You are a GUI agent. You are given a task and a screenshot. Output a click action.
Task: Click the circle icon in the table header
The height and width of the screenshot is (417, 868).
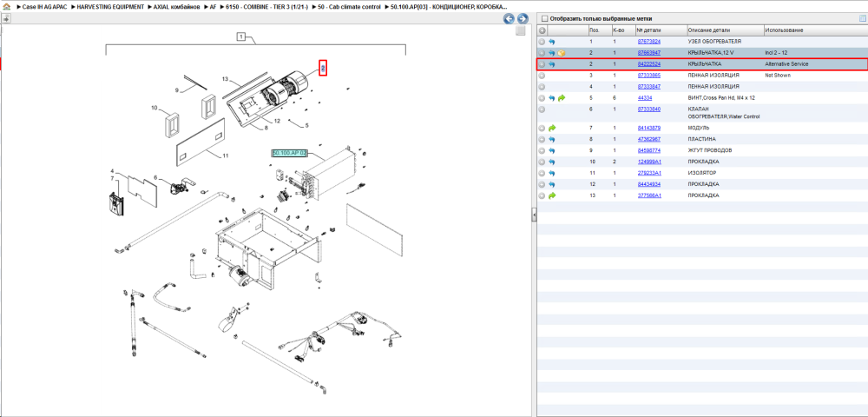[x=542, y=30]
